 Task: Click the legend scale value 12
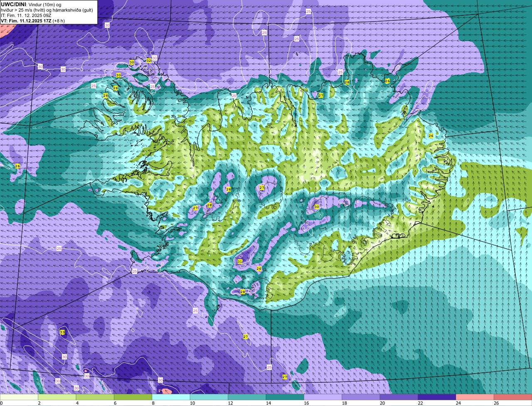coord(229,403)
